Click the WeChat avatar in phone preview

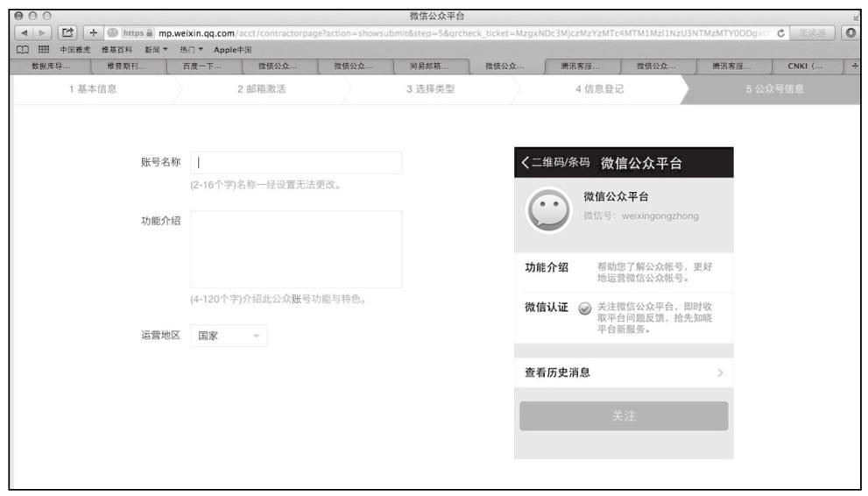point(548,211)
